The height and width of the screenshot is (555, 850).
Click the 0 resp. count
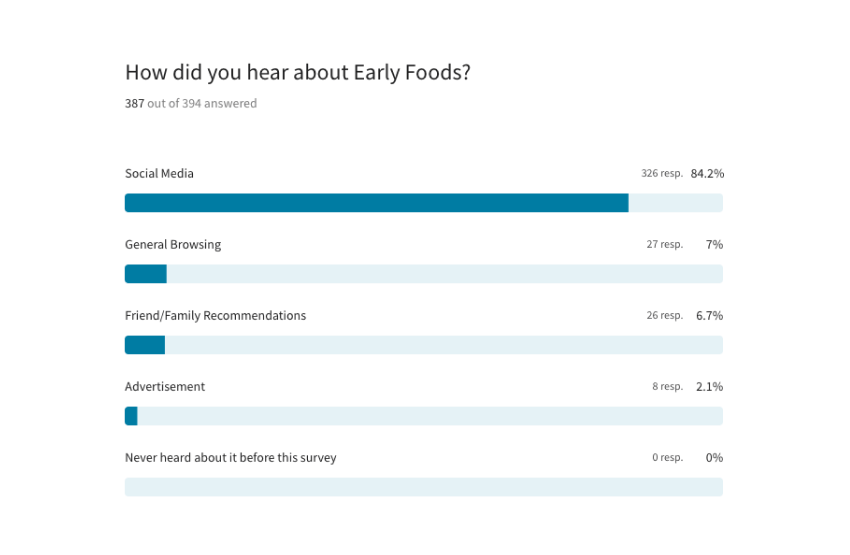point(667,457)
